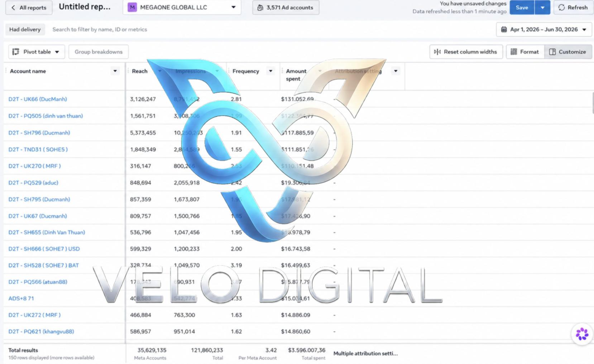594x364 pixels.
Task: Open account D2T - SH666 ( SOHE7 ) USD
Action: click(44, 249)
